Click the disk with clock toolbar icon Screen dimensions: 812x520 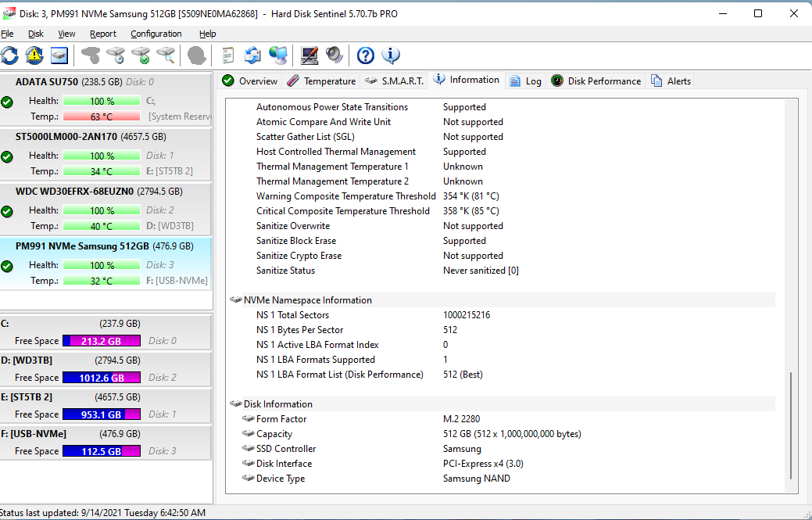116,56
